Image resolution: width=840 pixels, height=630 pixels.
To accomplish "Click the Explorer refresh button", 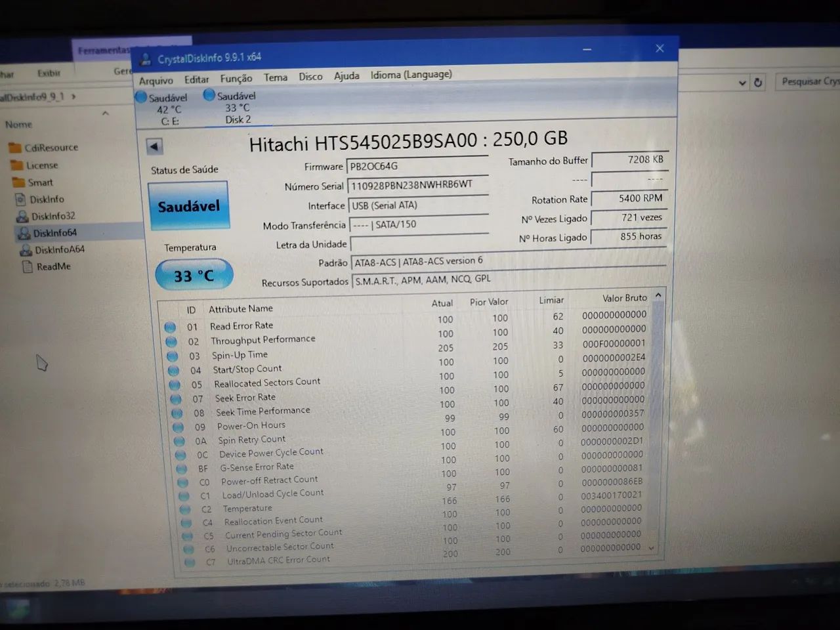I will pyautogui.click(x=758, y=83).
